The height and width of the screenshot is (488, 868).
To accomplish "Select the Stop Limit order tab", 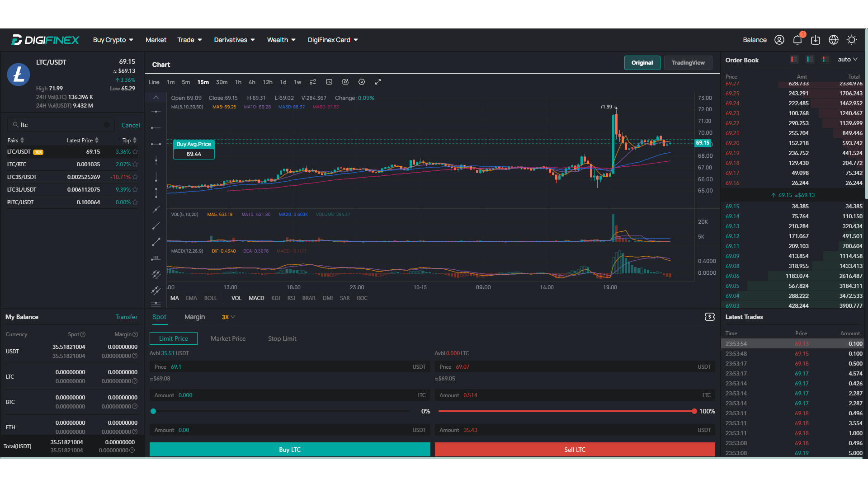I will (282, 338).
